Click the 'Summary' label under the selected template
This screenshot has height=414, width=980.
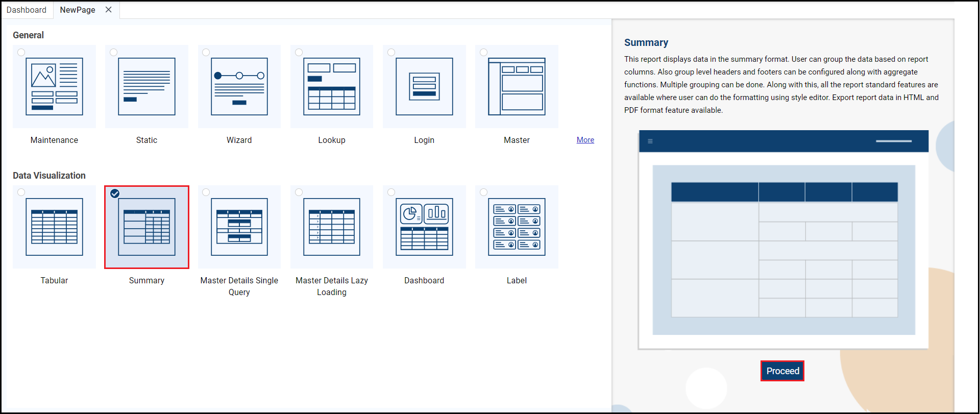click(146, 280)
